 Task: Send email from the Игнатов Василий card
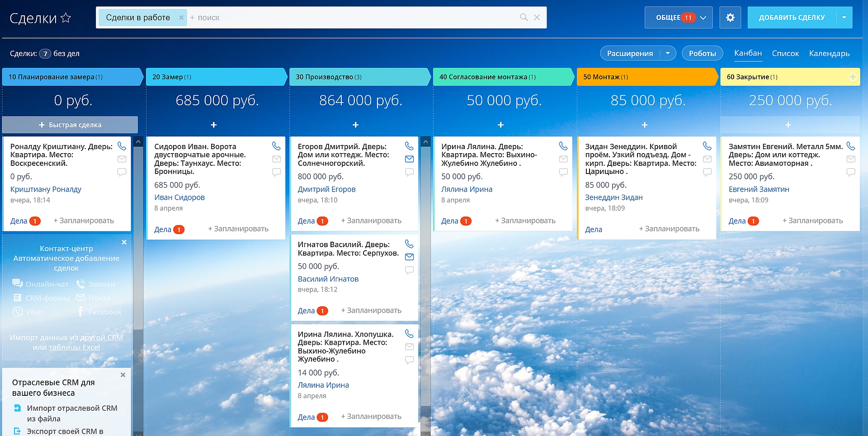(x=409, y=257)
